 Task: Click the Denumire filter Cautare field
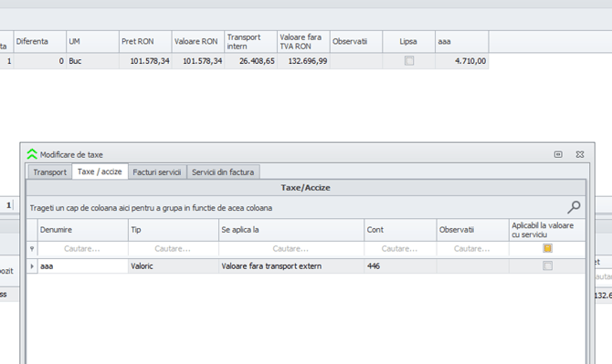pos(83,249)
